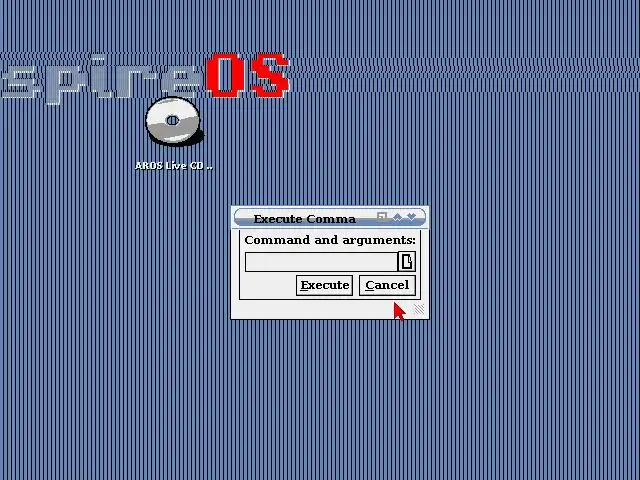
Task: Click the up-arrow gadget in dialog title bar
Action: (397, 217)
